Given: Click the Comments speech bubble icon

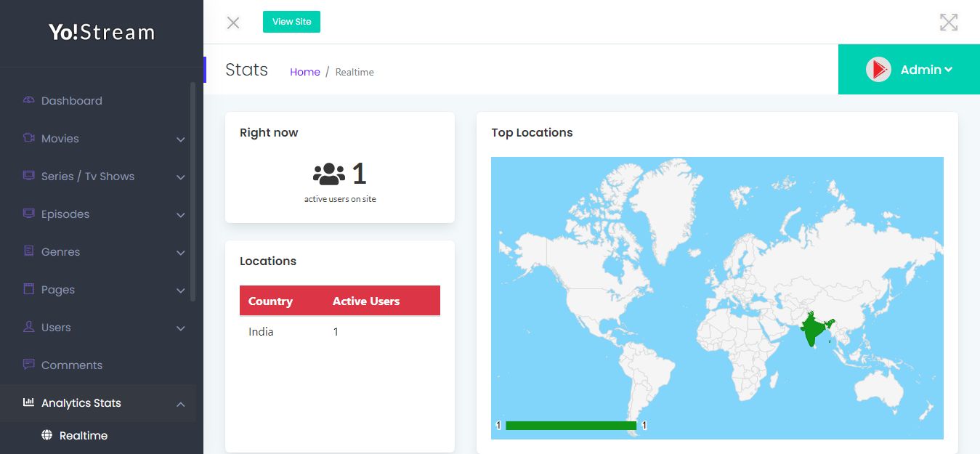Looking at the screenshot, I should click(x=29, y=364).
